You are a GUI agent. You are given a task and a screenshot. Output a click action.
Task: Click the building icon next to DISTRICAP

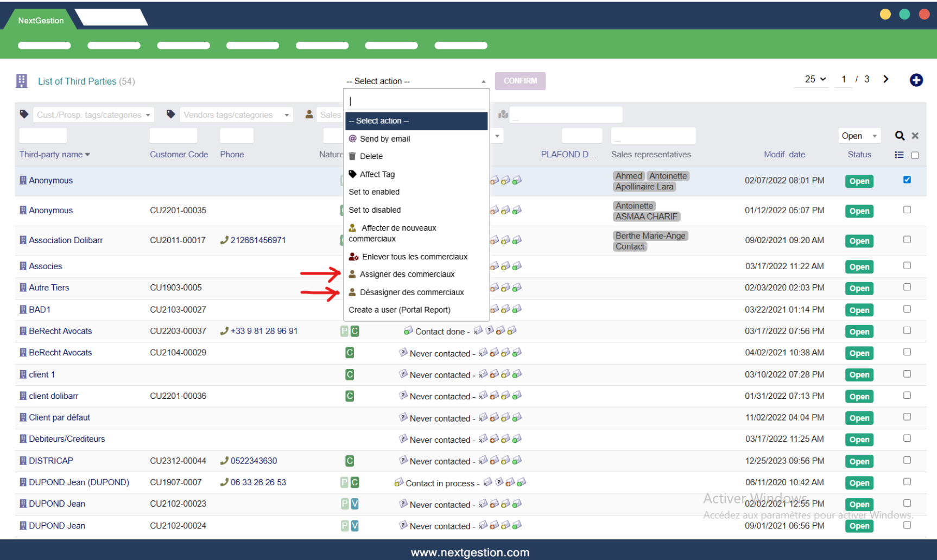(x=23, y=461)
